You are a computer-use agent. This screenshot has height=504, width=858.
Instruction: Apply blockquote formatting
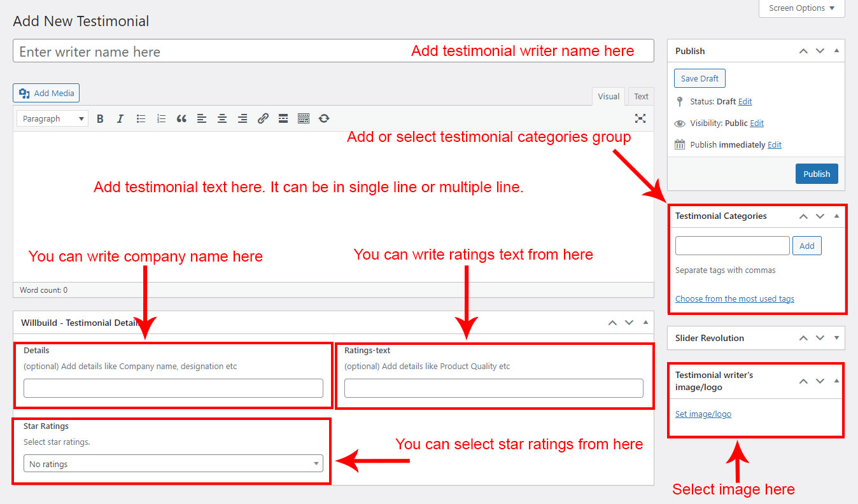point(181,118)
